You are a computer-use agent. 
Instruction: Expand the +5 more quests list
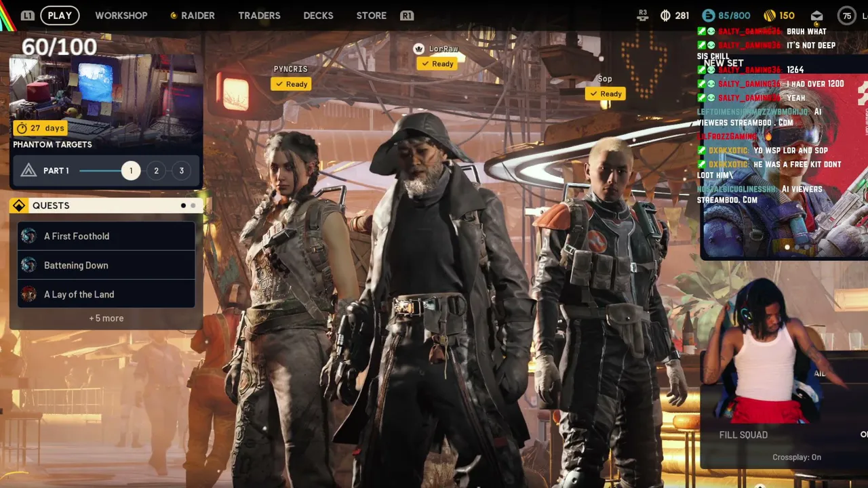click(106, 318)
